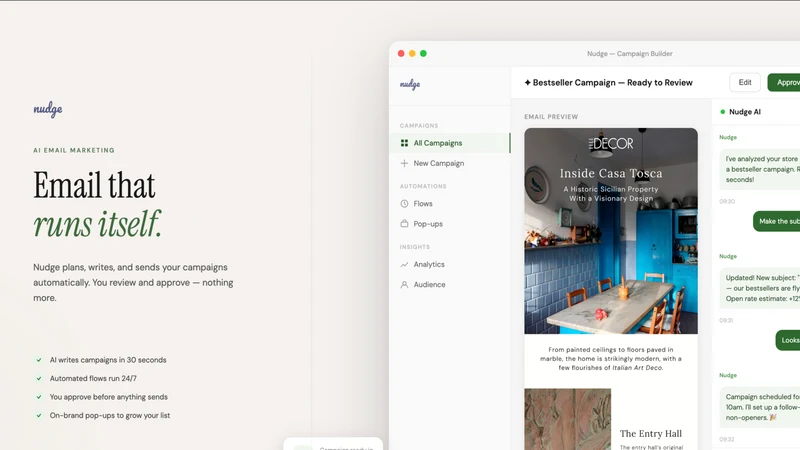The width and height of the screenshot is (800, 450).
Task: Click the Edit button
Action: pos(745,83)
